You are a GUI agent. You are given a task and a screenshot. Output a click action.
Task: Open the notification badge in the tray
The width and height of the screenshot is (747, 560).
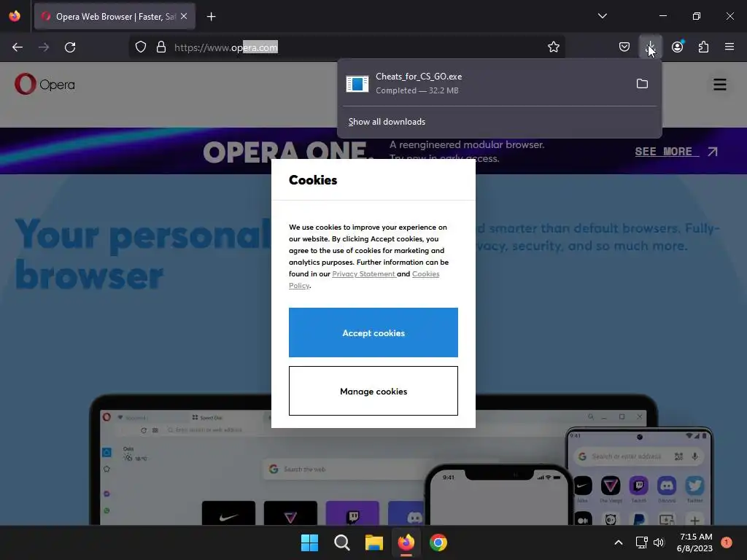point(726,542)
